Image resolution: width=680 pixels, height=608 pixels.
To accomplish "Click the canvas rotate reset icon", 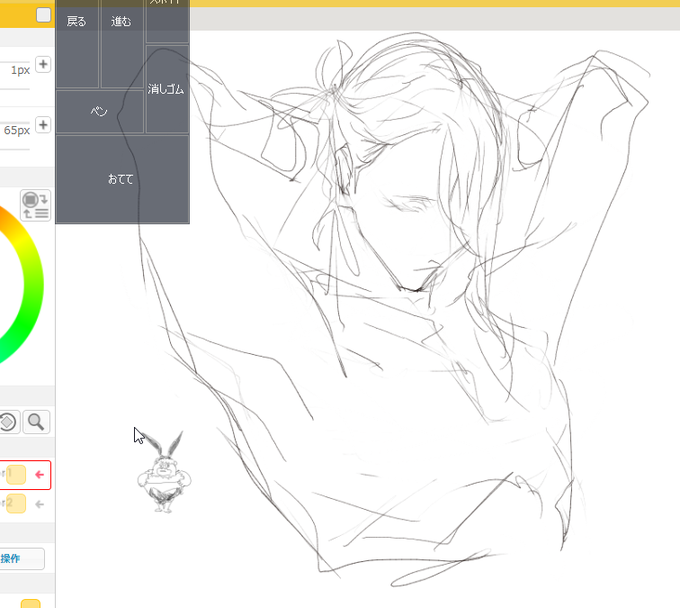I will tap(8, 422).
